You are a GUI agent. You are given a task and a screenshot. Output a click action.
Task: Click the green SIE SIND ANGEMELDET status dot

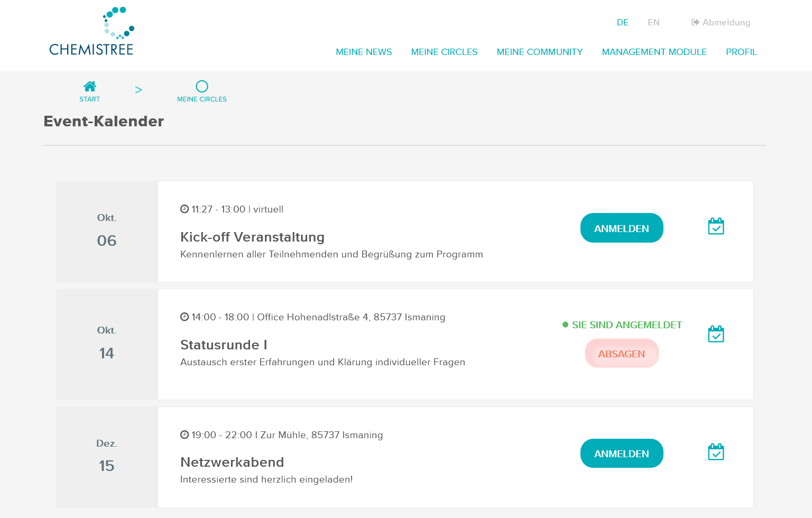[565, 325]
